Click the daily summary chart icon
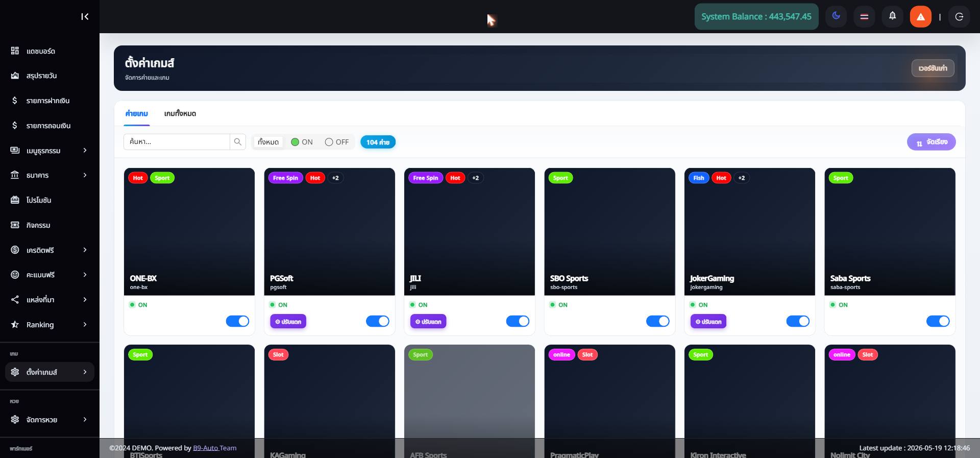This screenshot has width=980, height=458. coord(15,76)
